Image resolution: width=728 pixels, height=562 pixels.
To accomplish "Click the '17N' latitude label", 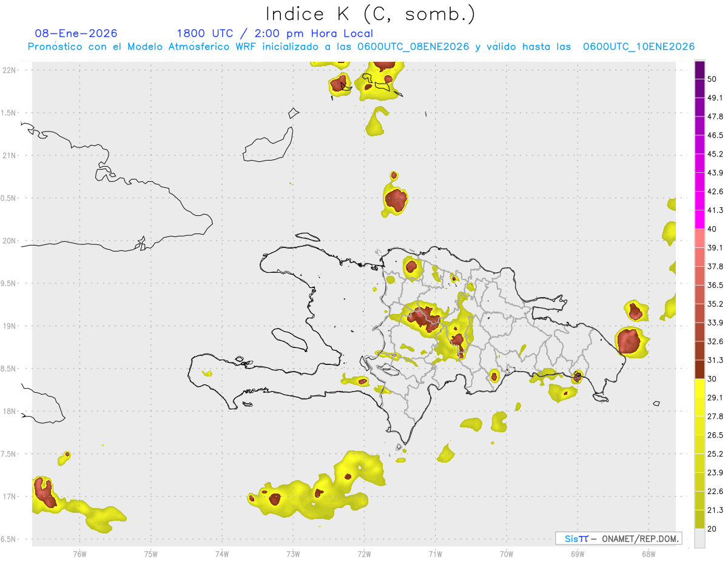I will [x=10, y=497].
